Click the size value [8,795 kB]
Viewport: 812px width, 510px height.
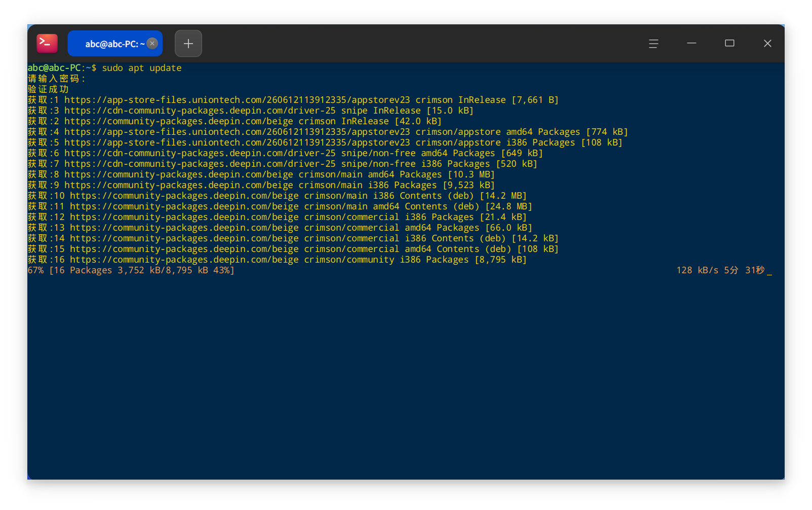[500, 260]
